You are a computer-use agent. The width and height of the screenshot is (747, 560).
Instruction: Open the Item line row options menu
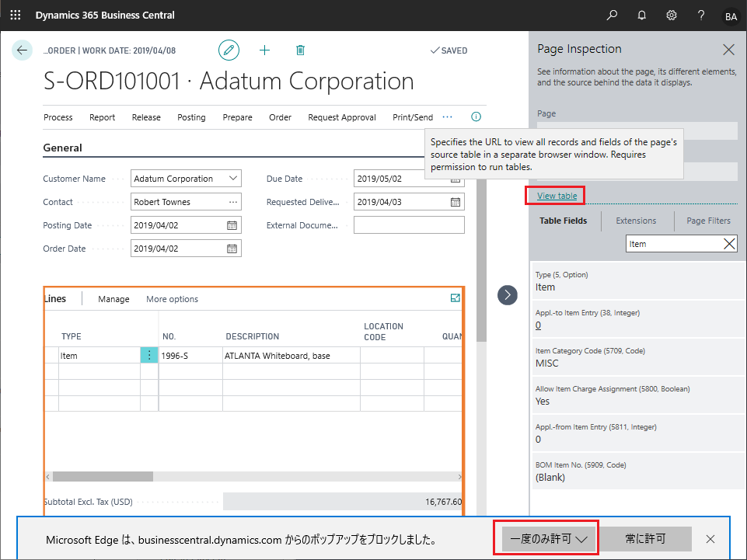(149, 355)
